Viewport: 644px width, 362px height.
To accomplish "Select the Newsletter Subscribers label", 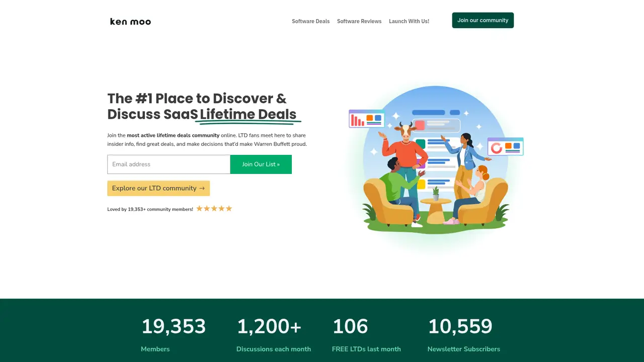I will [x=464, y=349].
